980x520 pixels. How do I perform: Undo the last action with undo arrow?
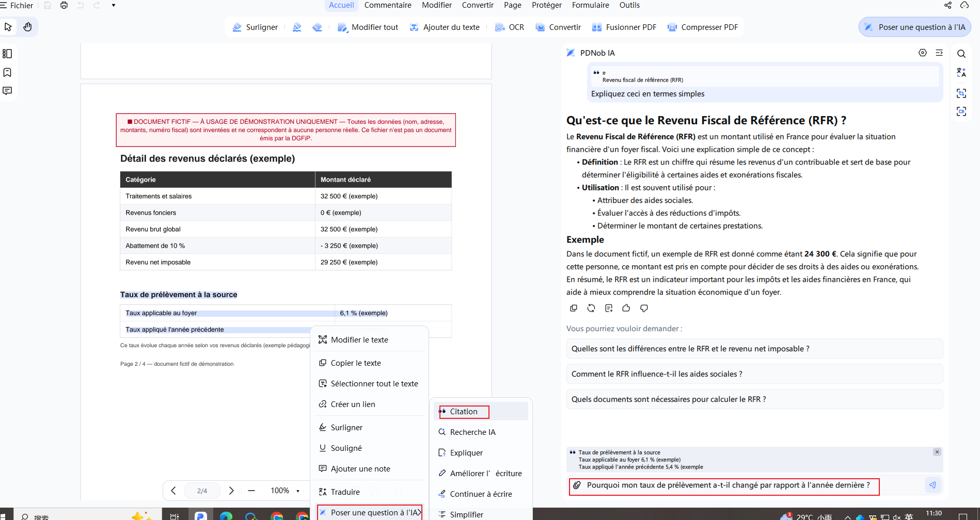tap(81, 5)
